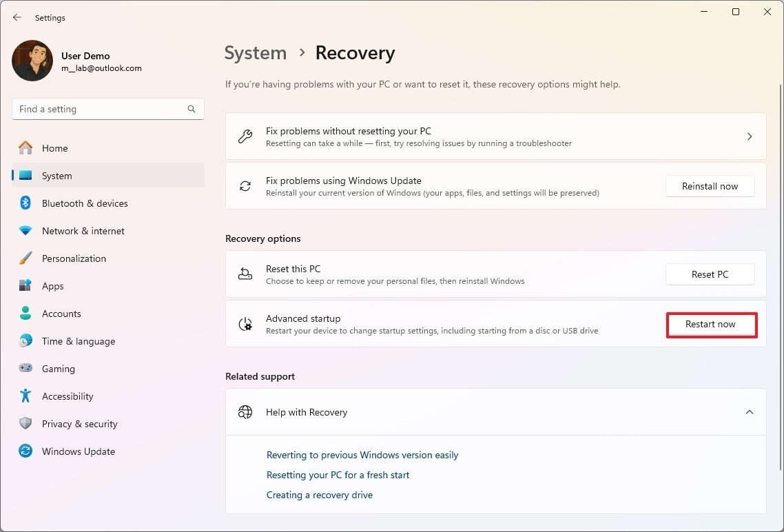This screenshot has width=784, height=532.
Task: Click the Bluetooth icon in sidebar
Action: tap(25, 203)
